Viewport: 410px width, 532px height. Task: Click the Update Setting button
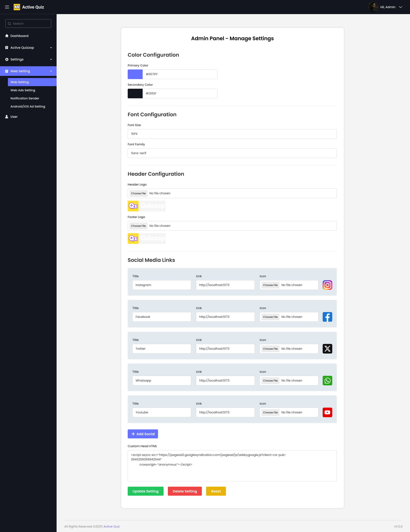[145, 491]
